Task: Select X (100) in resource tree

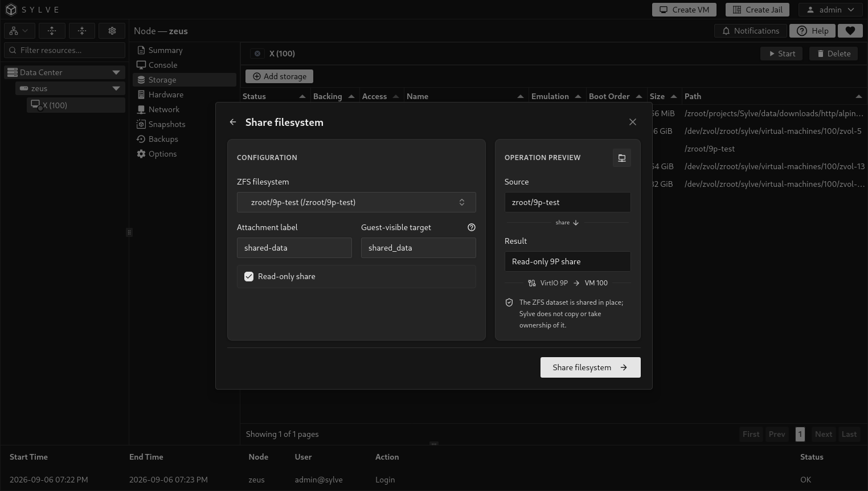Action: [76, 105]
